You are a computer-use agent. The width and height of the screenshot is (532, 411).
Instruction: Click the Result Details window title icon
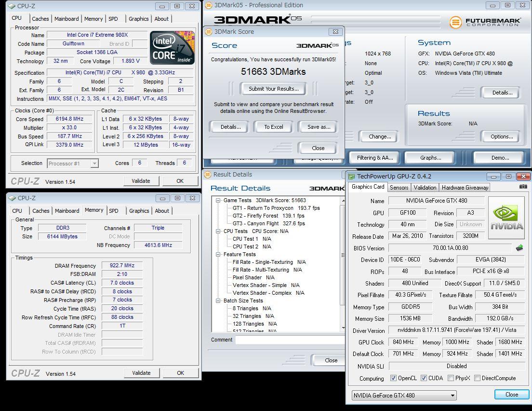click(x=208, y=175)
